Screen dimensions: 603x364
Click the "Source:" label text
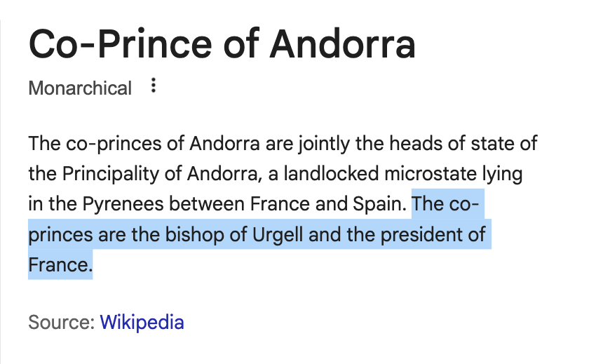pos(61,323)
